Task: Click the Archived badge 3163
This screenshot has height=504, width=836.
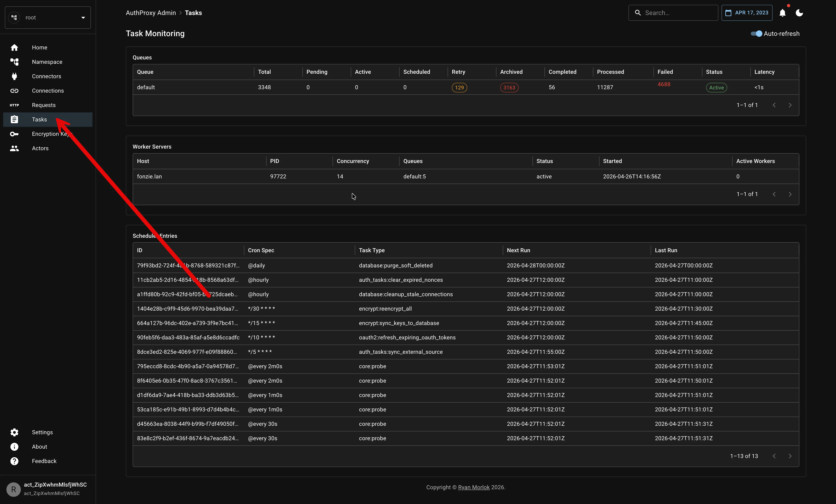Action: pos(509,88)
